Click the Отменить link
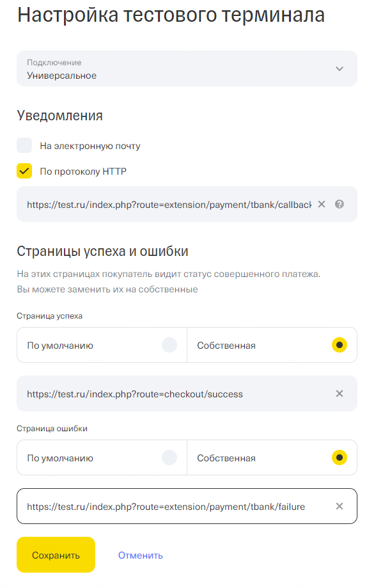Viewport: 383px width, 588px height. click(x=141, y=555)
